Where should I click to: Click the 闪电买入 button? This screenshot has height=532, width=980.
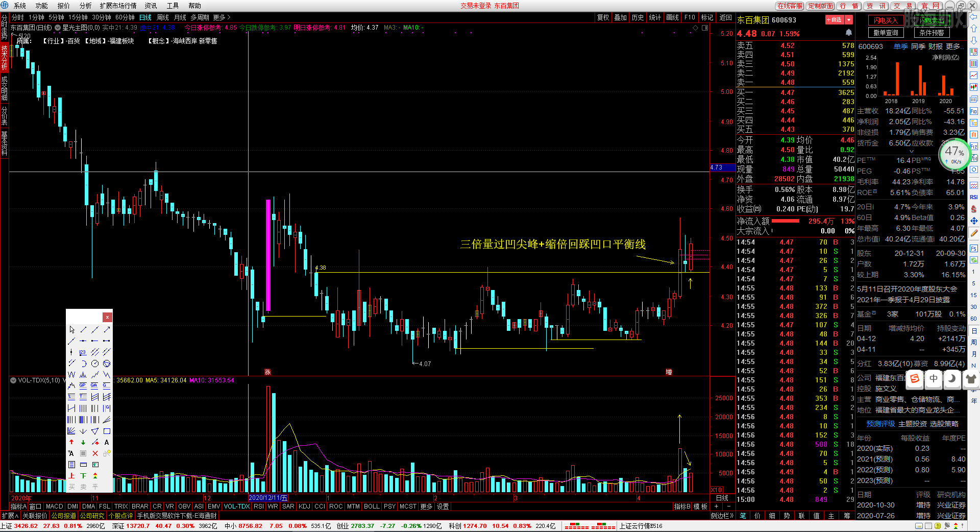pyautogui.click(x=886, y=20)
